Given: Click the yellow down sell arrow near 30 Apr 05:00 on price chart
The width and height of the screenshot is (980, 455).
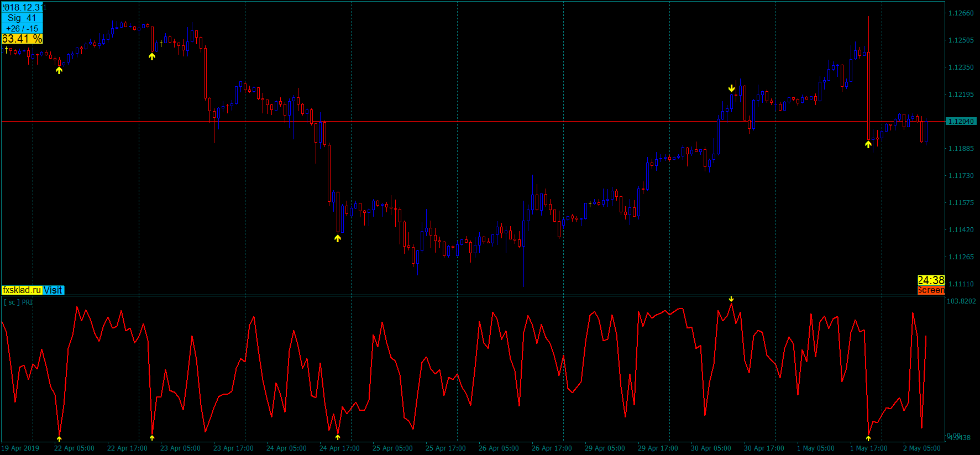Looking at the screenshot, I should pos(731,88).
